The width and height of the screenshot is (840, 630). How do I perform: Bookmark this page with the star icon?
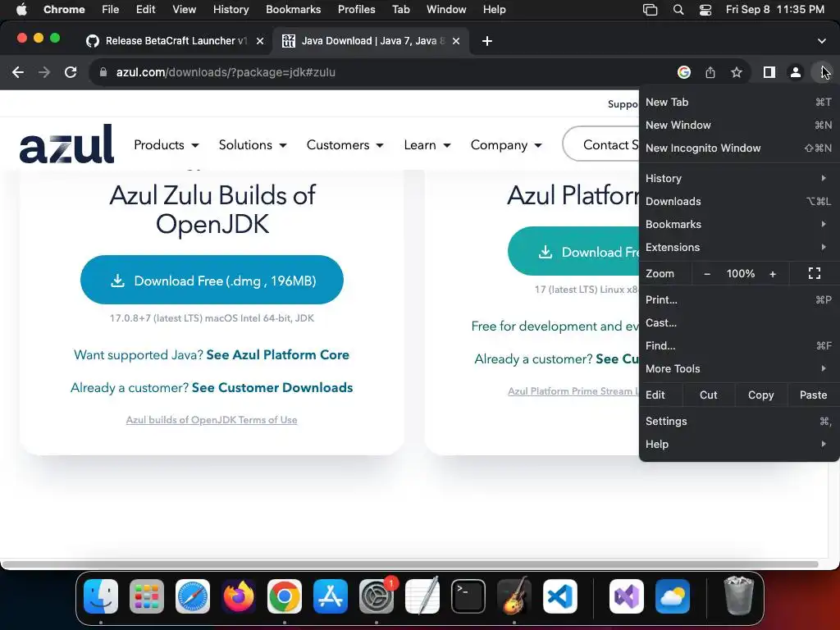(x=737, y=72)
